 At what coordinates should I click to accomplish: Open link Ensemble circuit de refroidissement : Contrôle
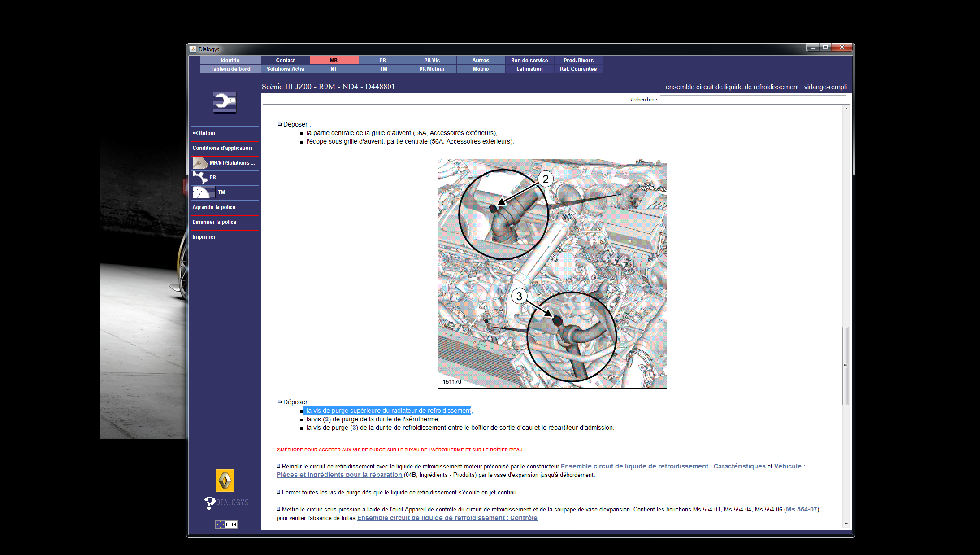click(x=447, y=518)
